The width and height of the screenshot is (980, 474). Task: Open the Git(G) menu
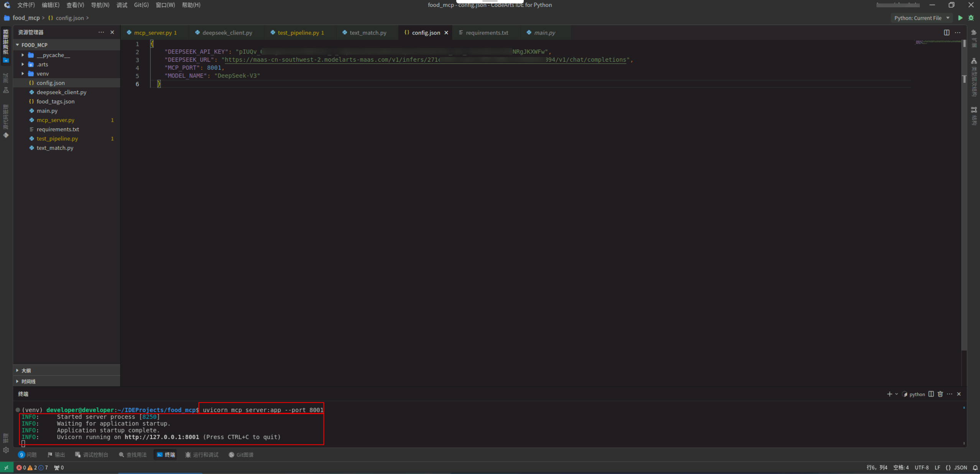click(141, 5)
